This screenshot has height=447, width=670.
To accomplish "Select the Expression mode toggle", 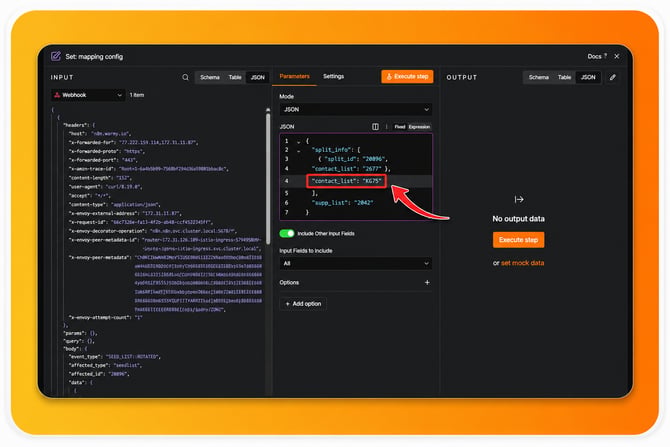I will (x=419, y=127).
